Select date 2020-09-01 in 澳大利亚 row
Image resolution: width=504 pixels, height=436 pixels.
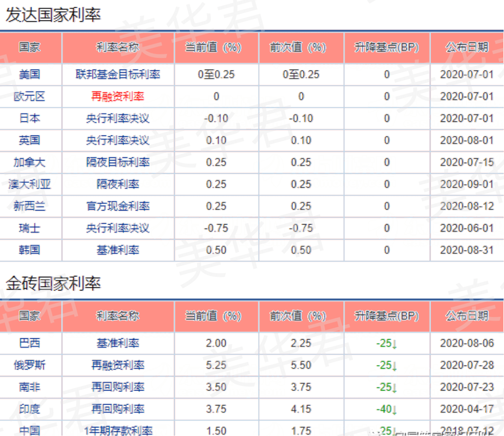click(x=467, y=184)
